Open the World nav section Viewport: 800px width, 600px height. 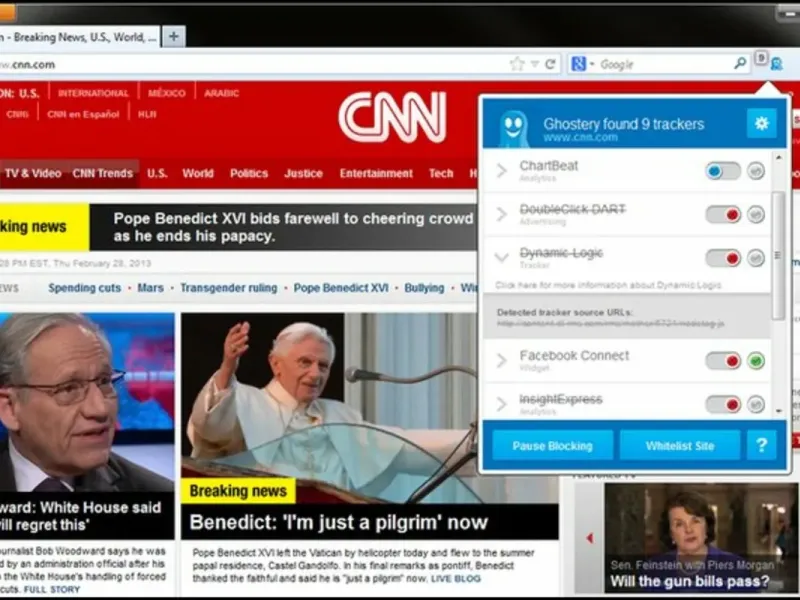coord(198,173)
